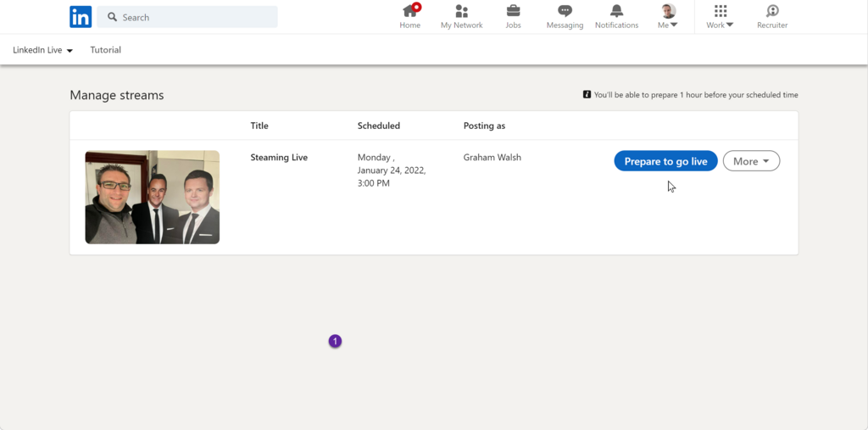This screenshot has width=868, height=430.
Task: Expand the Work apps grid menu
Action: 720,17
